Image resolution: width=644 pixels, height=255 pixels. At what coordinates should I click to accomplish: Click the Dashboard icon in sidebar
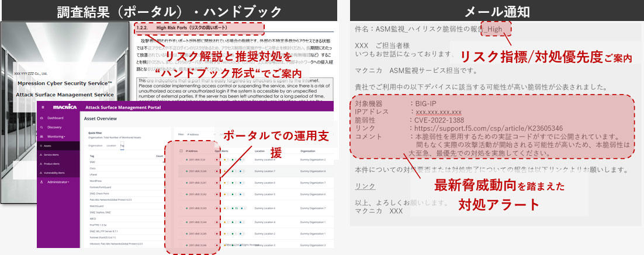pos(42,118)
